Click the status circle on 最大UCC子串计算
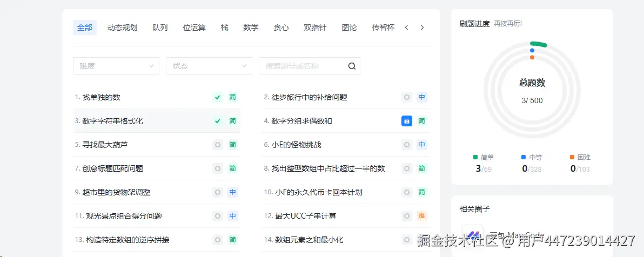The image size is (644, 257). point(407,216)
